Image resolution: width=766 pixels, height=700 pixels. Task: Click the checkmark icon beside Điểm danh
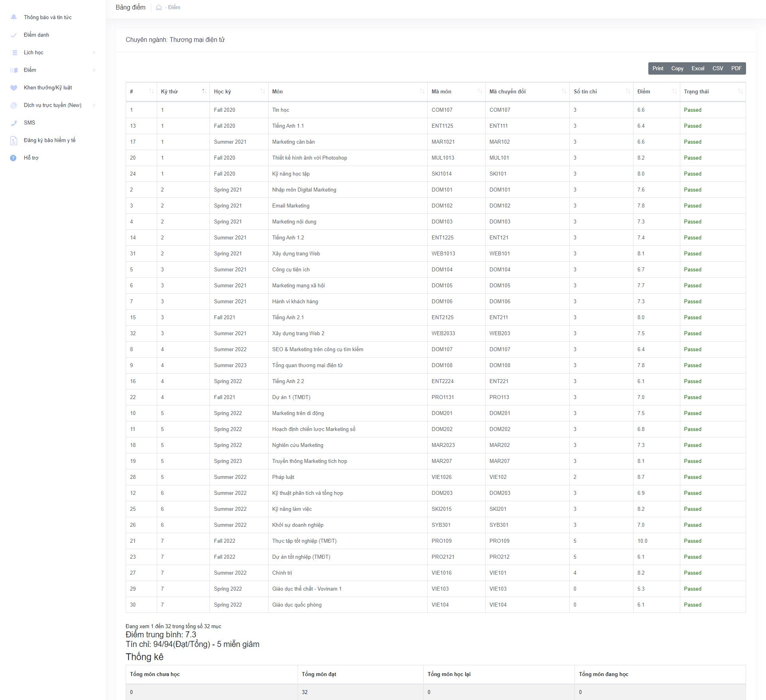(x=14, y=35)
